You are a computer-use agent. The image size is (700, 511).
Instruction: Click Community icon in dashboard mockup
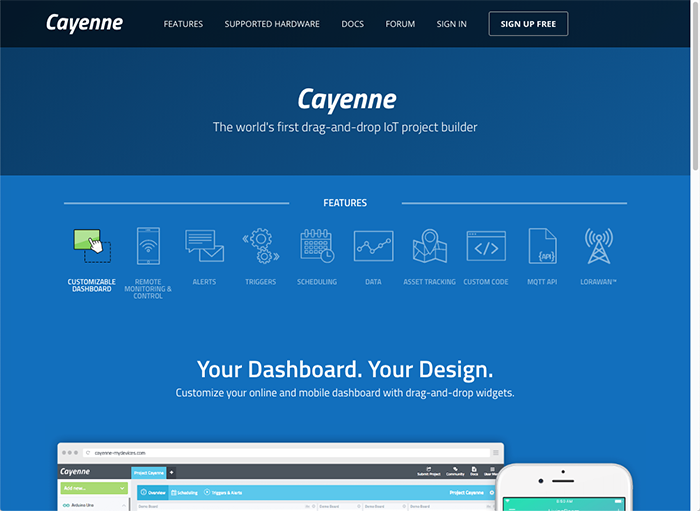455,472
